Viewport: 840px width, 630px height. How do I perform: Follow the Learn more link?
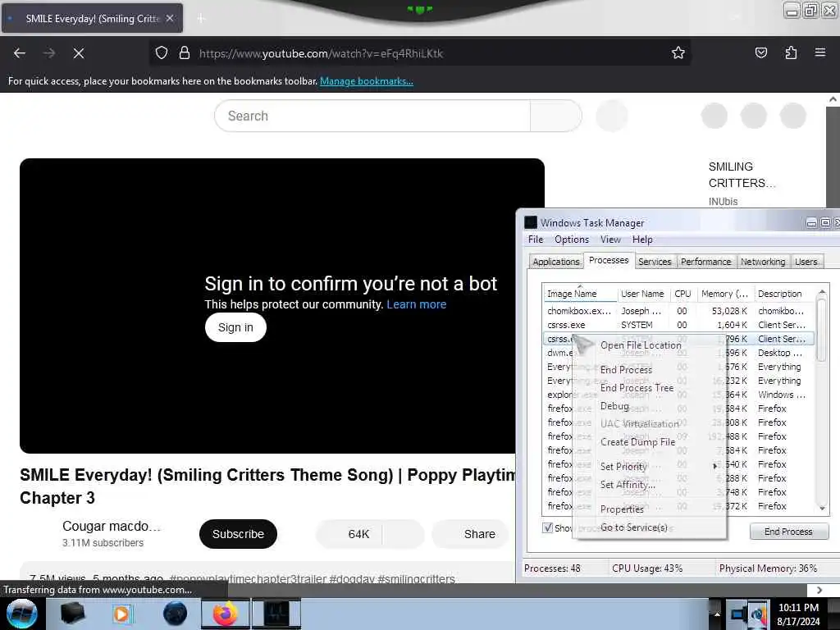(416, 304)
